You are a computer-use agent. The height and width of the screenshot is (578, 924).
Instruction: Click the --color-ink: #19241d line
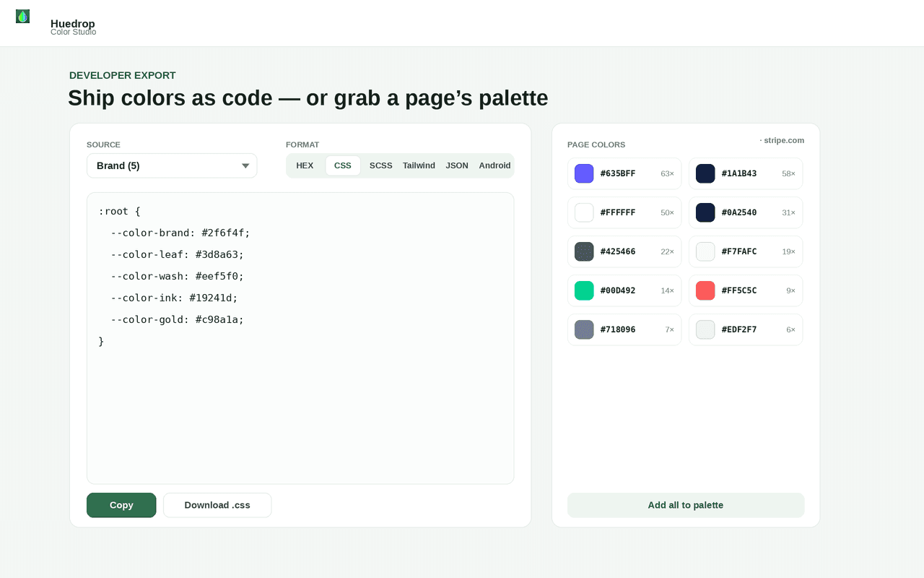tap(174, 298)
